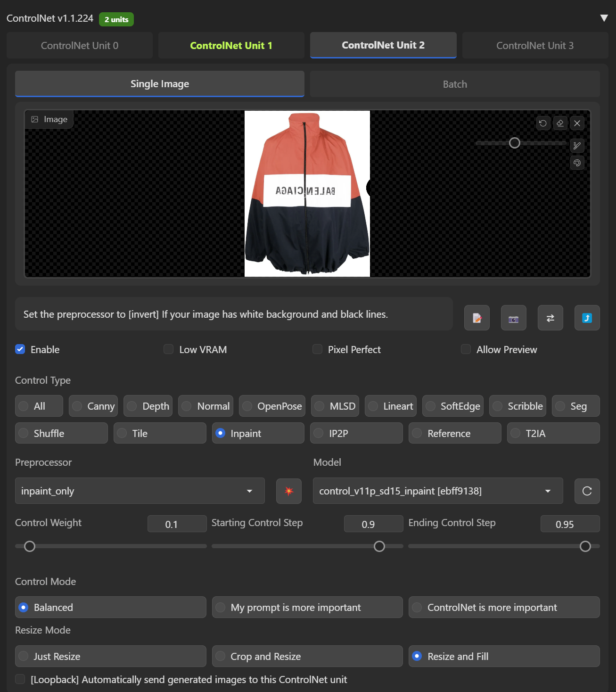Choose the Balanced control mode
Image resolution: width=616 pixels, height=692 pixels.
point(111,607)
